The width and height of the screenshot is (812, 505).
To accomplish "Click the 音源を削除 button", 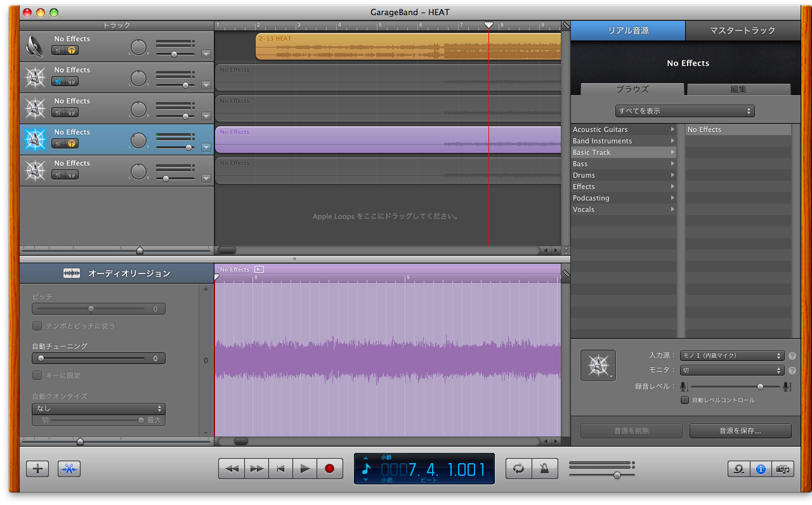I will (x=631, y=431).
